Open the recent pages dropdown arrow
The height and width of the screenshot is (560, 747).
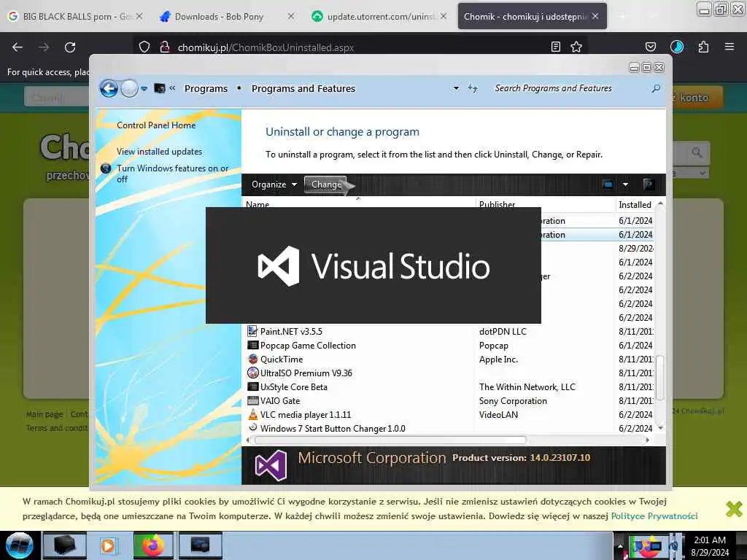click(x=144, y=88)
